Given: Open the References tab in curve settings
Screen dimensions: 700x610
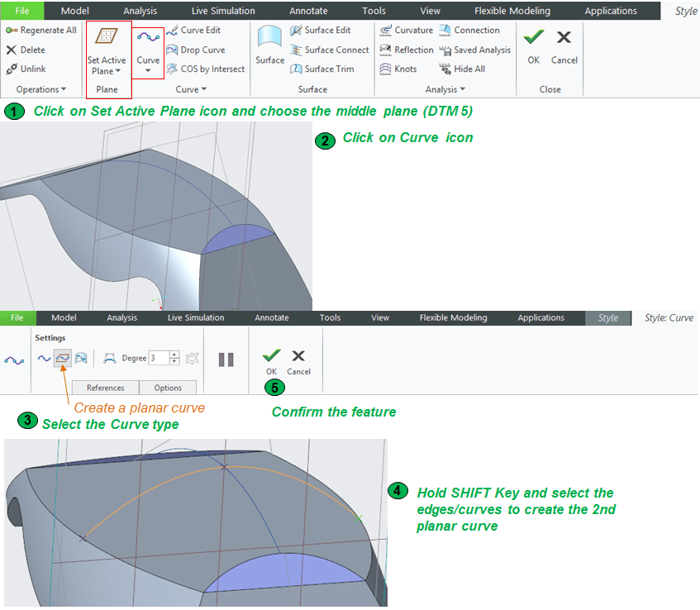Looking at the screenshot, I should (x=105, y=388).
